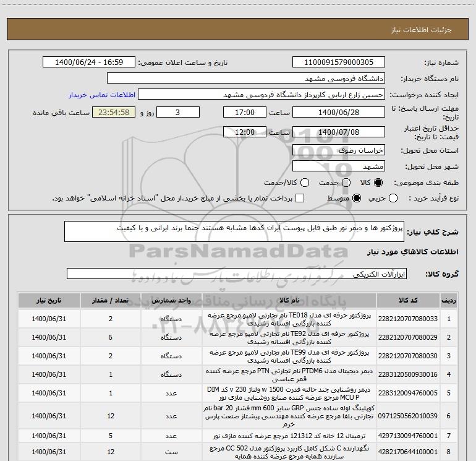Click the date 1400/06/31 in row 1

coord(49,319)
